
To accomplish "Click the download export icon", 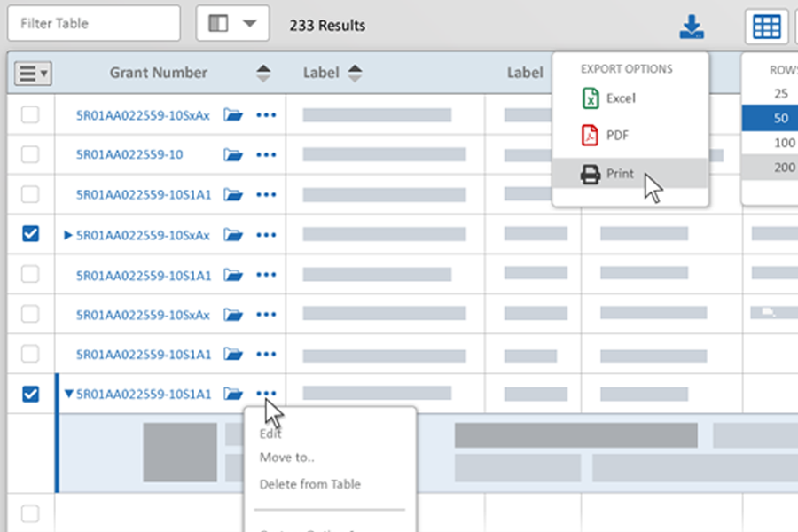I will 691,27.
